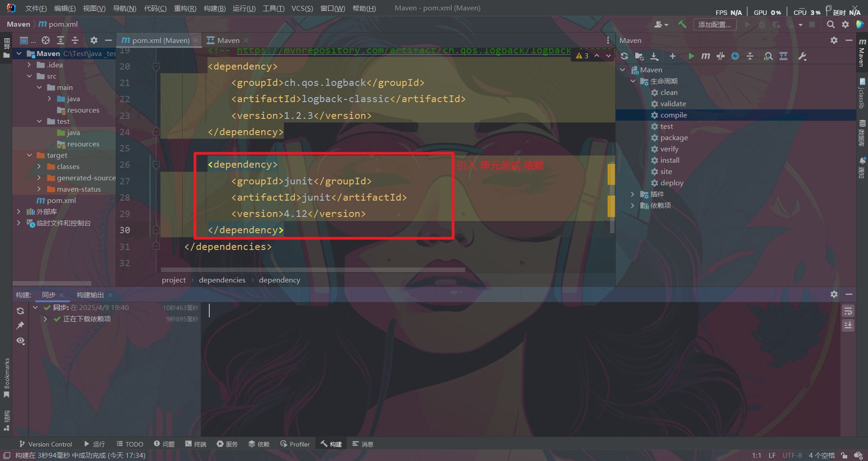
Task: Toggle scroll to end in build output
Action: 848,325
